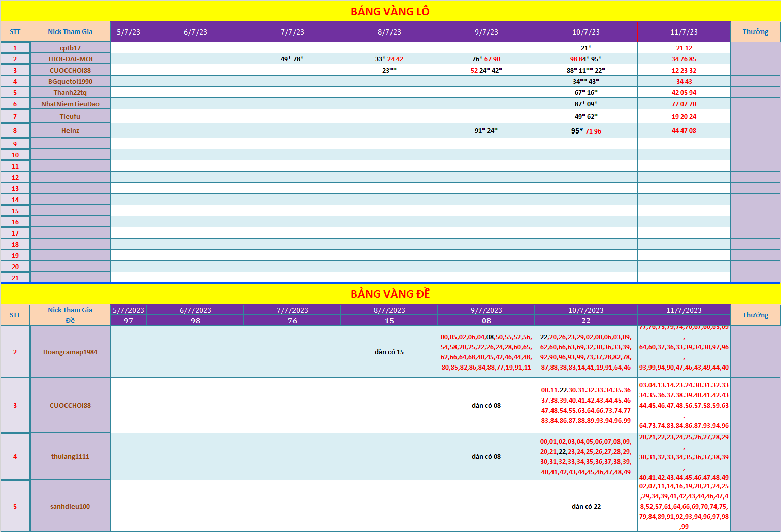The height and width of the screenshot is (532, 781).
Task: Select the THOI-DAI-MOI nickname cell
Action: tap(70, 59)
